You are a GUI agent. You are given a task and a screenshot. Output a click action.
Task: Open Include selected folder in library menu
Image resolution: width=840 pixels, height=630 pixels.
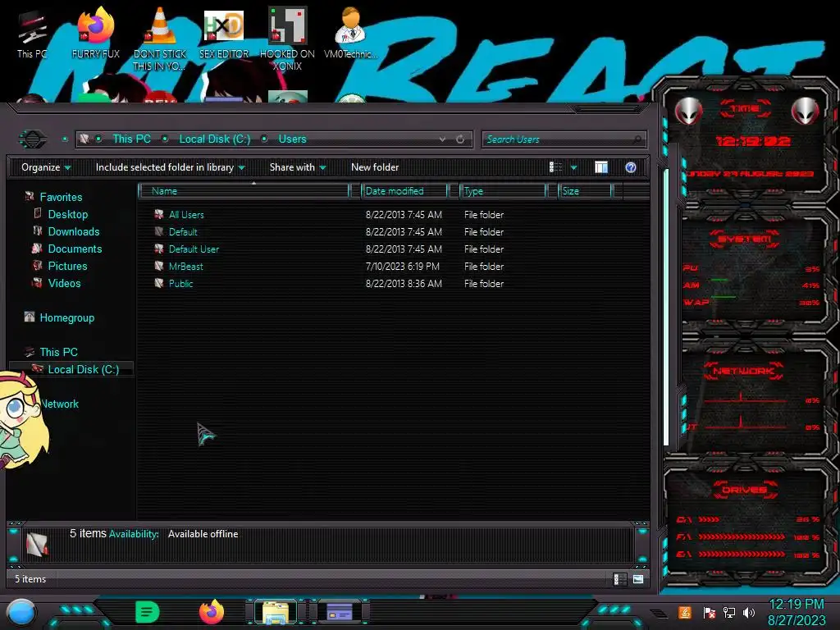(171, 167)
